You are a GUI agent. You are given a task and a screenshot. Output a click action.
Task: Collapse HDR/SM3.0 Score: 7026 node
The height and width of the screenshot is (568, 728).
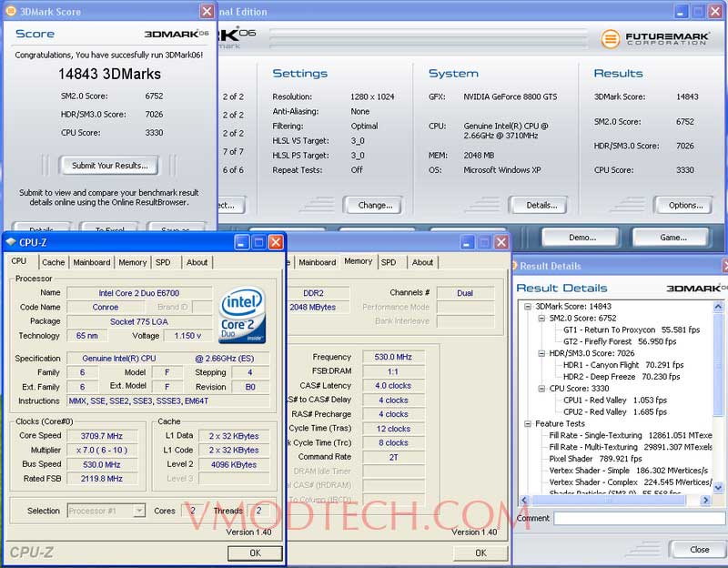click(541, 353)
